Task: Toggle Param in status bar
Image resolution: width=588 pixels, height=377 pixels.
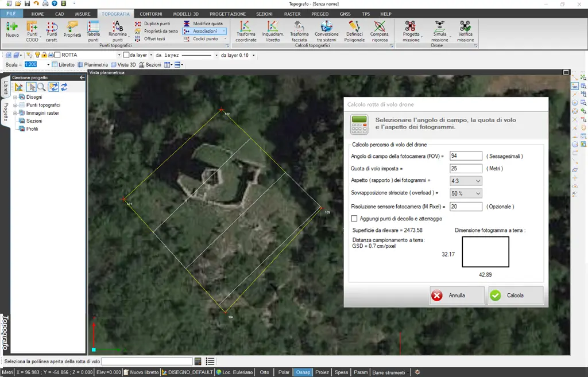Action: coord(361,372)
